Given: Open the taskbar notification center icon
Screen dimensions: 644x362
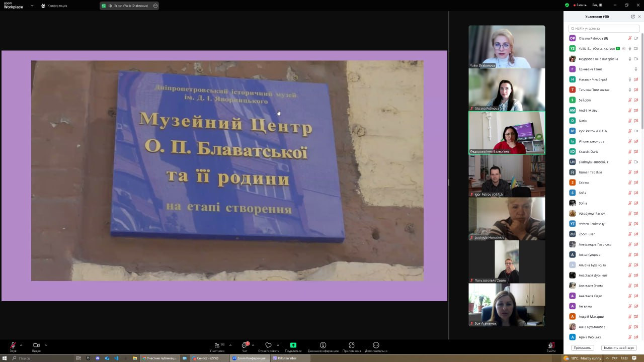Looking at the screenshot, I should (x=635, y=358).
